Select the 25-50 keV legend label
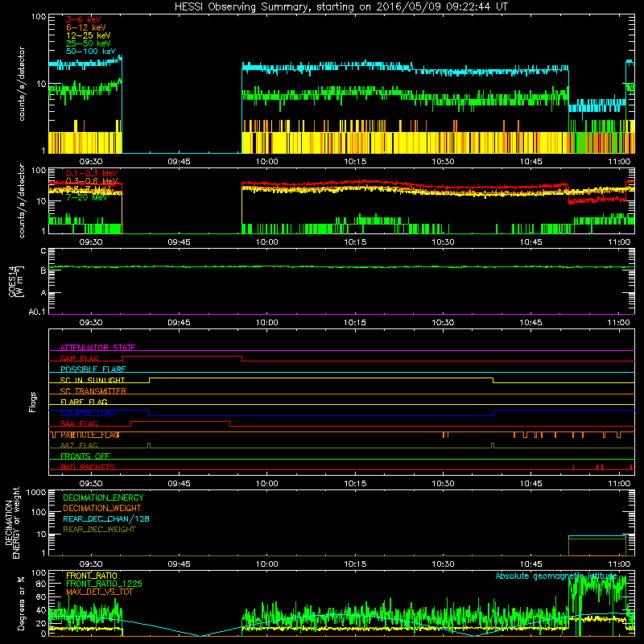 tap(88, 43)
